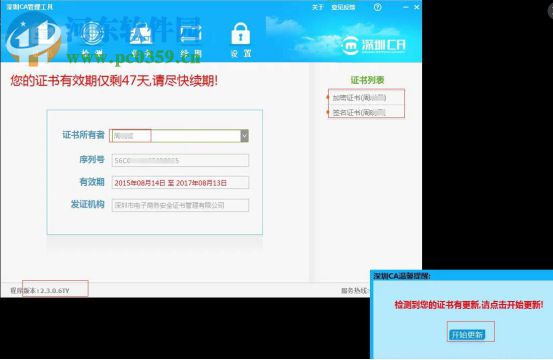Click the 47-day expiry warning text

pos(114,81)
